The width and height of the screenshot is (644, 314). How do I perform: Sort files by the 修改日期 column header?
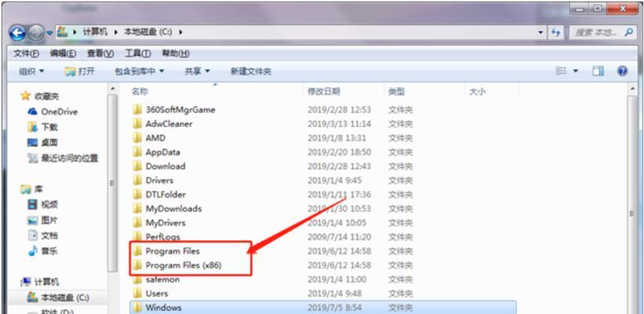pyautogui.click(x=323, y=92)
